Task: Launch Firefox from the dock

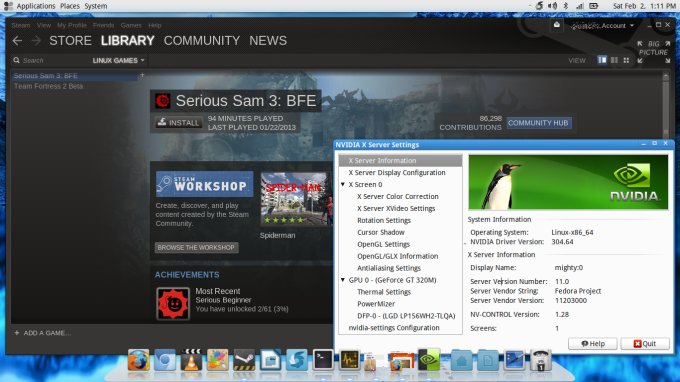Action: pos(138,360)
